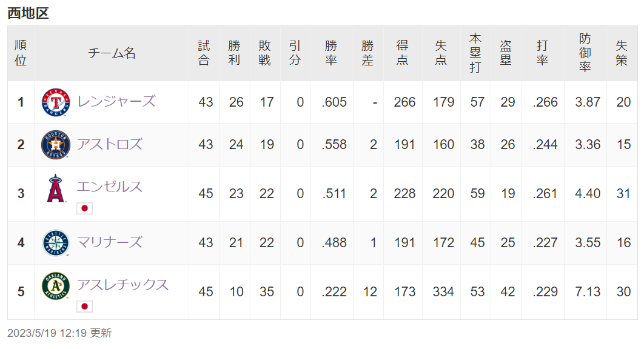
Task: Open the レンジャーズ team link
Action: click(116, 101)
